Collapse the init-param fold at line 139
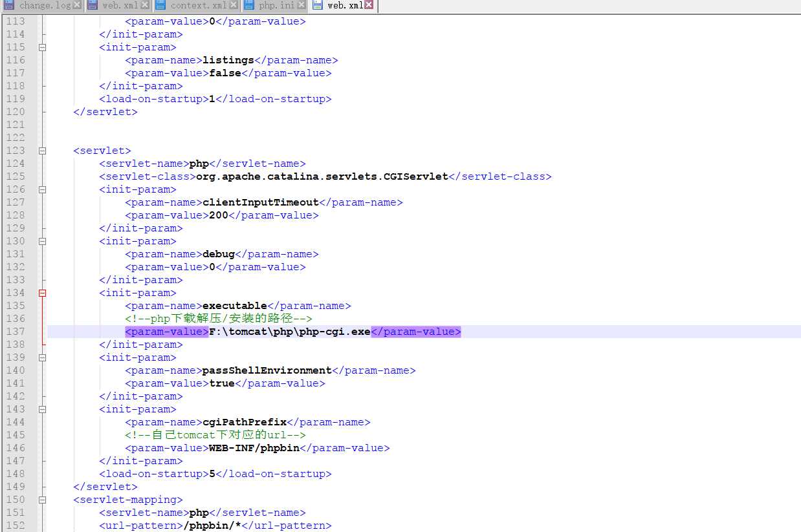 pyautogui.click(x=43, y=357)
